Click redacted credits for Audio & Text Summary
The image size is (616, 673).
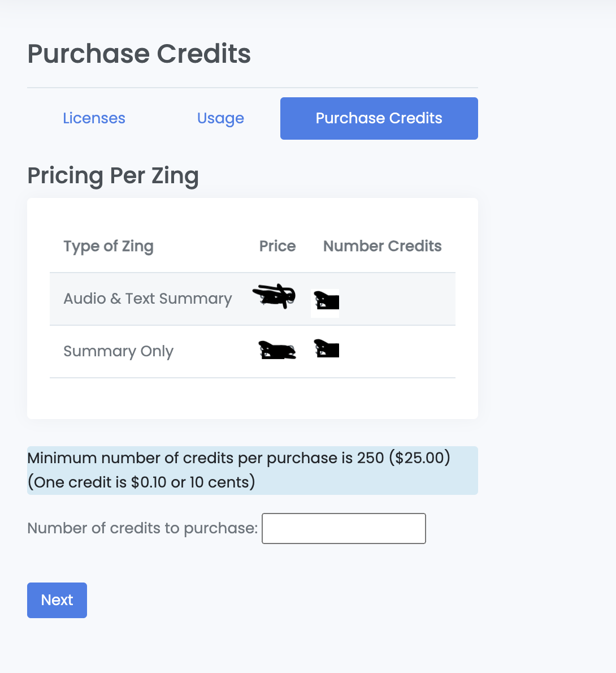[x=326, y=301]
